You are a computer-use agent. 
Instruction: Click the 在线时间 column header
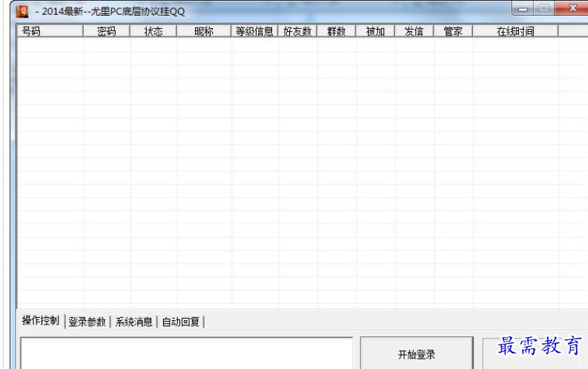tap(515, 31)
